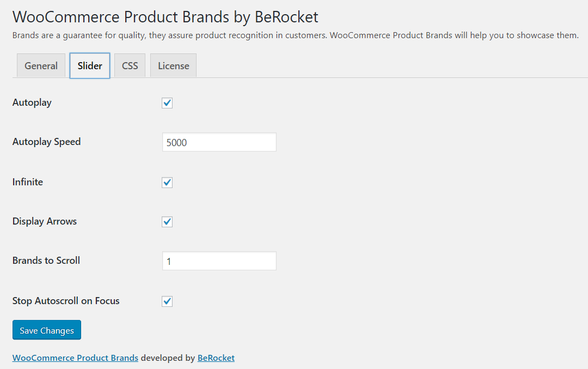Image resolution: width=588 pixels, height=369 pixels.
Task: Click the WooCommerce Product Brands page heading
Action: 165,17
